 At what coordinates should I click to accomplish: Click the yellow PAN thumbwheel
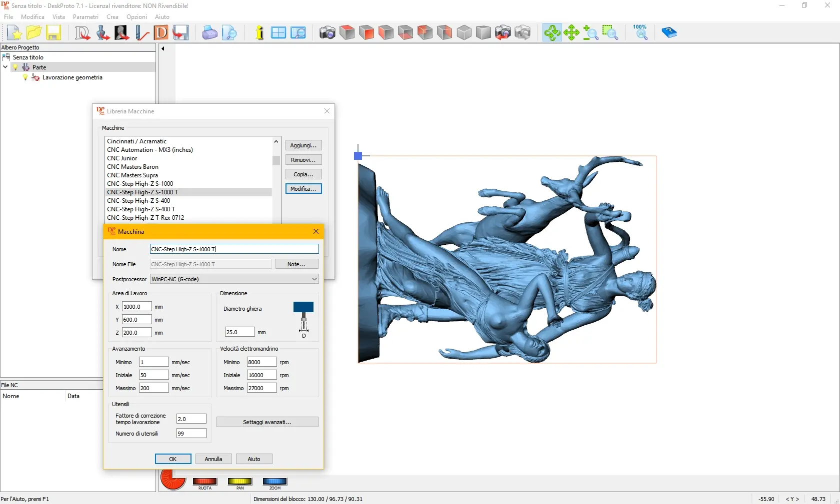(240, 482)
